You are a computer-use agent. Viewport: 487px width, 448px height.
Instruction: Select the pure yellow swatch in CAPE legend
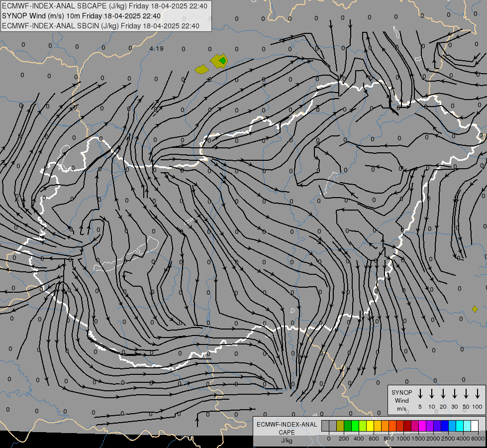pos(370,426)
